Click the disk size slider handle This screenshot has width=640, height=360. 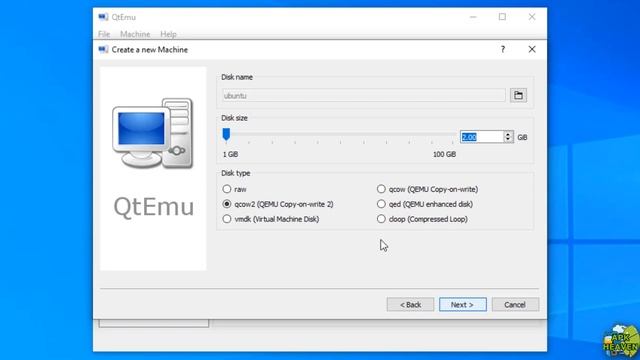click(226, 135)
